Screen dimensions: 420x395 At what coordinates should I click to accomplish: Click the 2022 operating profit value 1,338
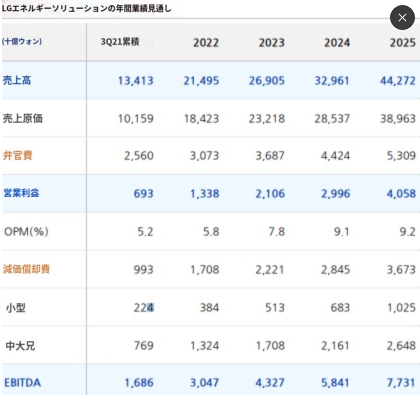205,193
